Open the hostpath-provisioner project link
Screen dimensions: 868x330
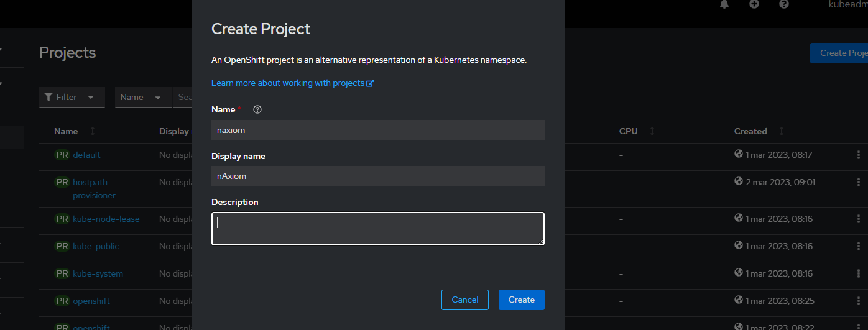point(95,189)
